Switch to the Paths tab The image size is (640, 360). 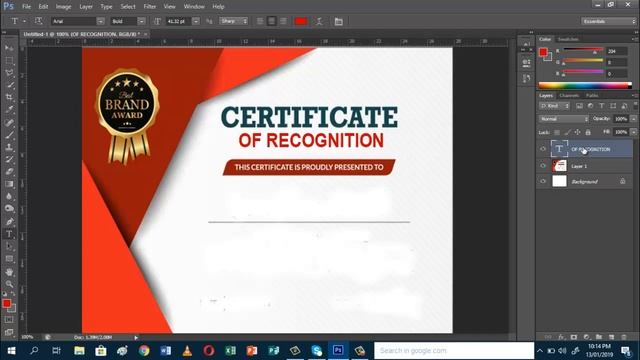(592, 96)
